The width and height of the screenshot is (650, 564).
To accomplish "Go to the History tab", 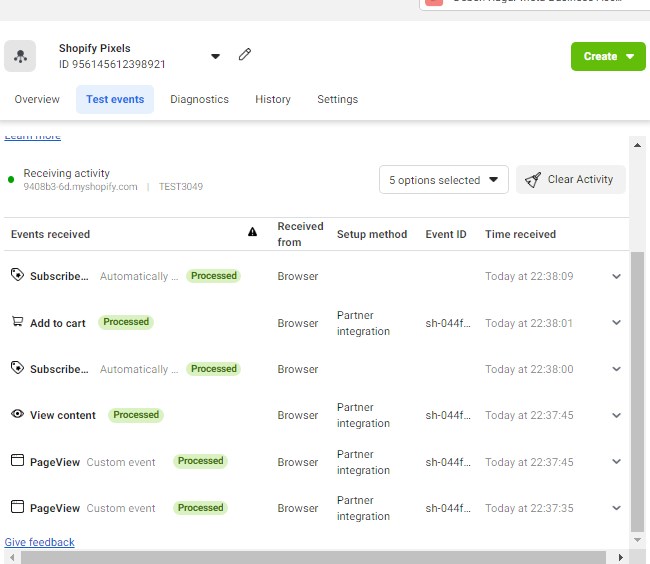I will pos(273,99).
